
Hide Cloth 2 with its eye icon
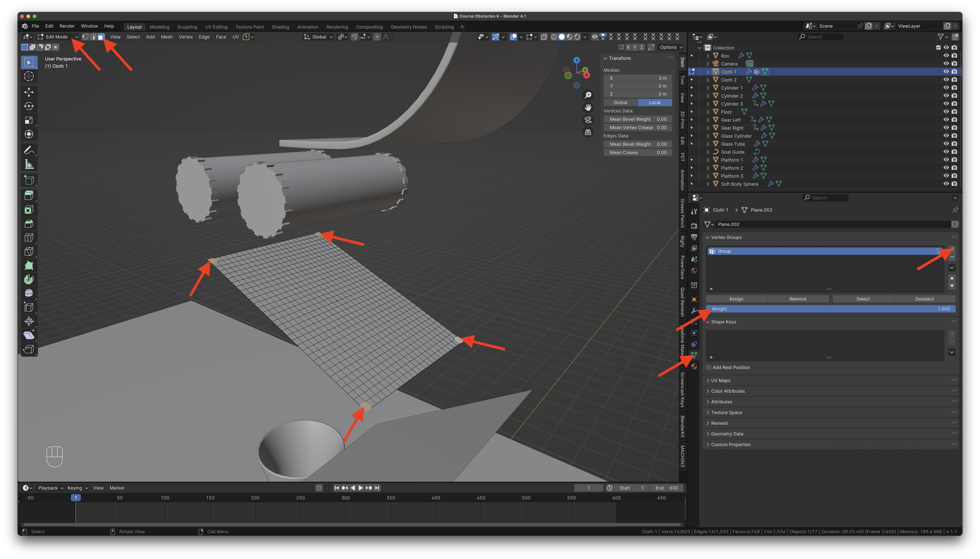(x=946, y=80)
